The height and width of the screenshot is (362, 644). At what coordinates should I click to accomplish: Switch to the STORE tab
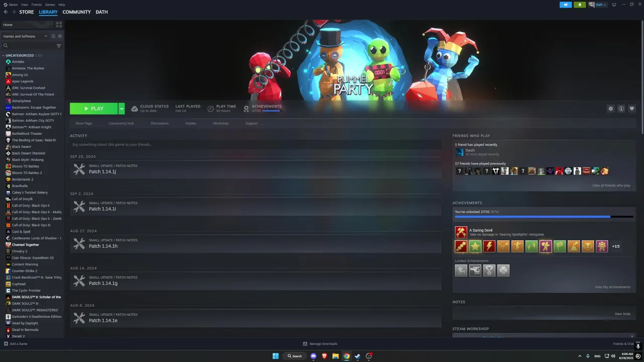point(27,12)
